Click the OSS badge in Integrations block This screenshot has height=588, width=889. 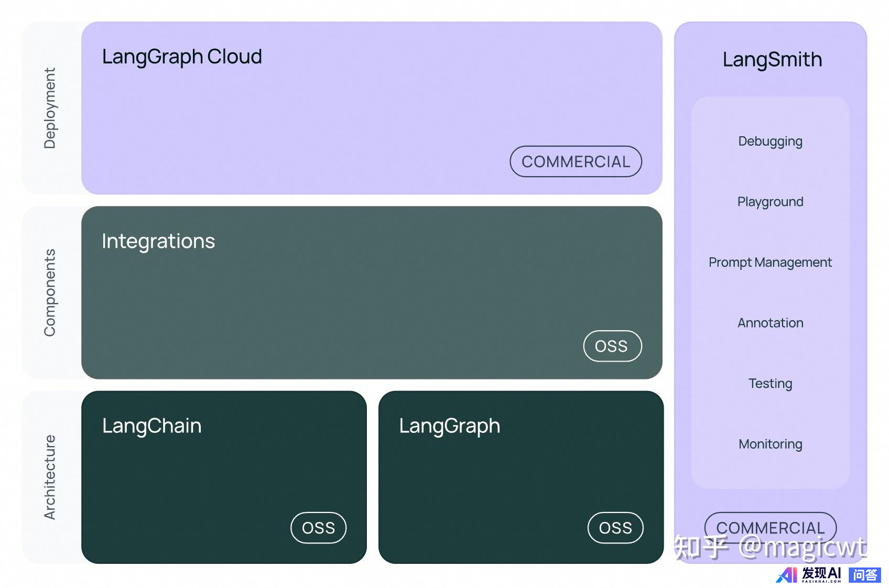pyautogui.click(x=612, y=346)
